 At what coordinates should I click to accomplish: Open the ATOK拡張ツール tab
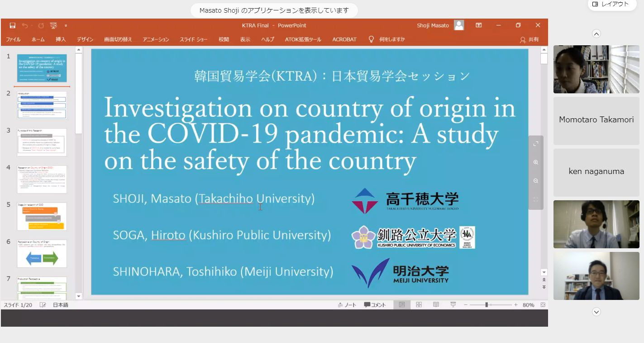303,39
